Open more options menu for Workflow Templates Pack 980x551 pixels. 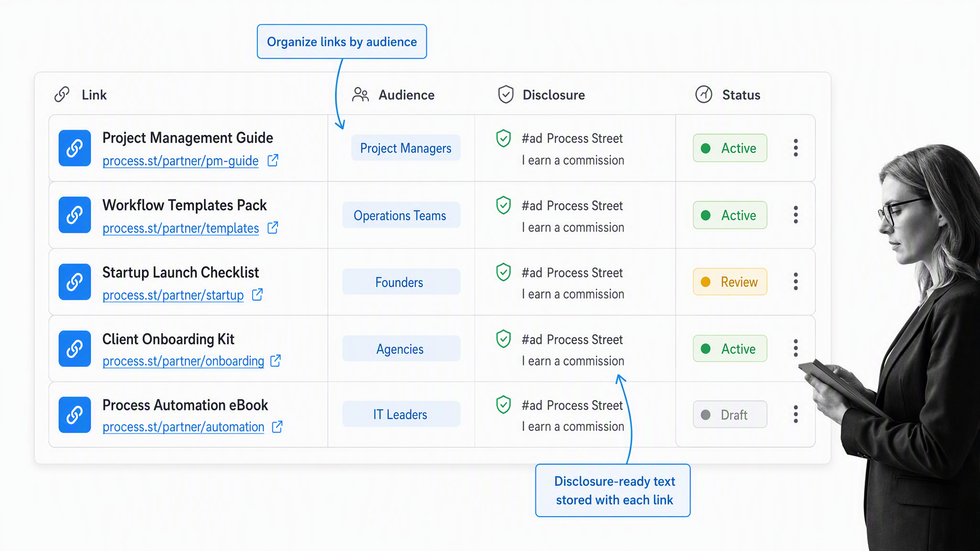796,215
